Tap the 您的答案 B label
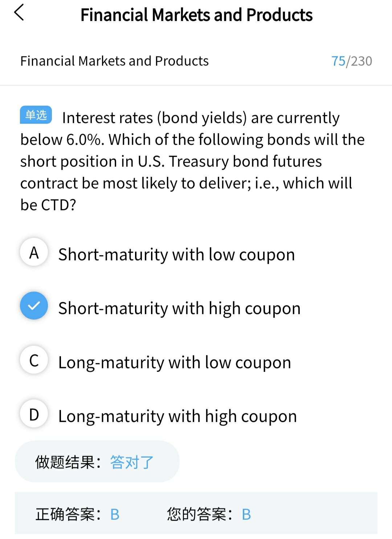The image size is (392, 539). [x=209, y=514]
